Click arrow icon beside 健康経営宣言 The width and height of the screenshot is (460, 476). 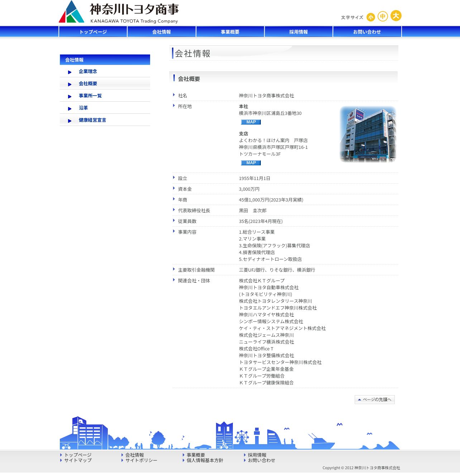(70, 121)
